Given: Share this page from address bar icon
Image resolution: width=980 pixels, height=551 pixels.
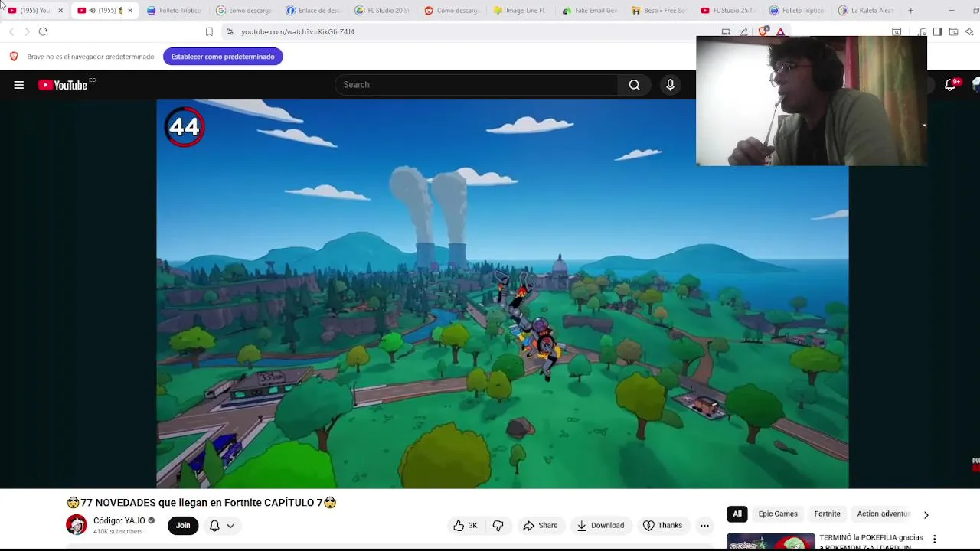Looking at the screenshot, I should [743, 31].
